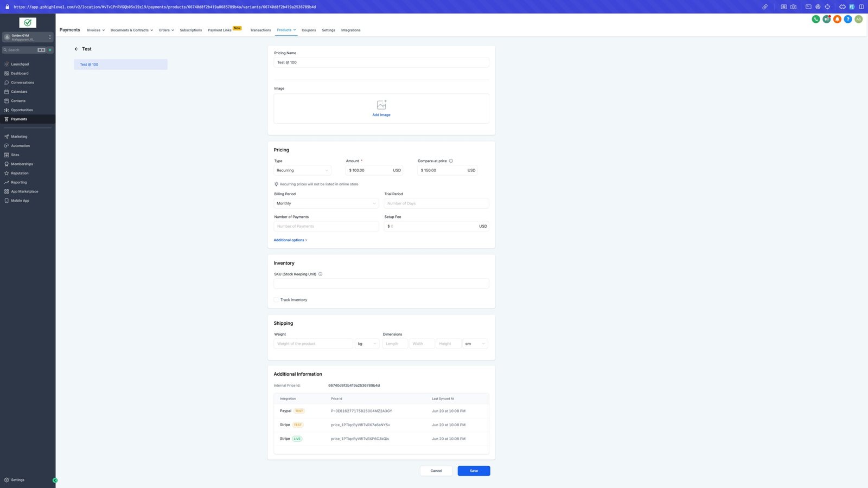Screen dimensions: 868x488
Task: Open the pricing Type dropdown
Action: coord(302,170)
